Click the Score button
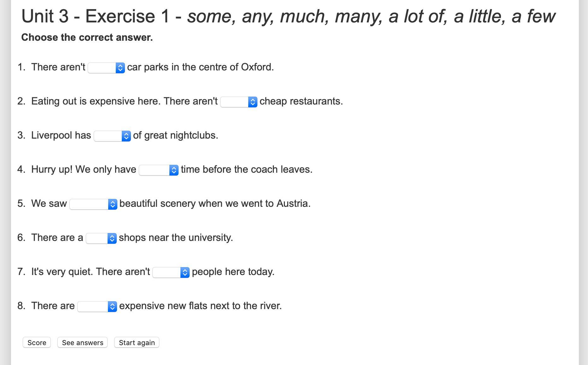Screen dimensions: 588x365 (37, 343)
